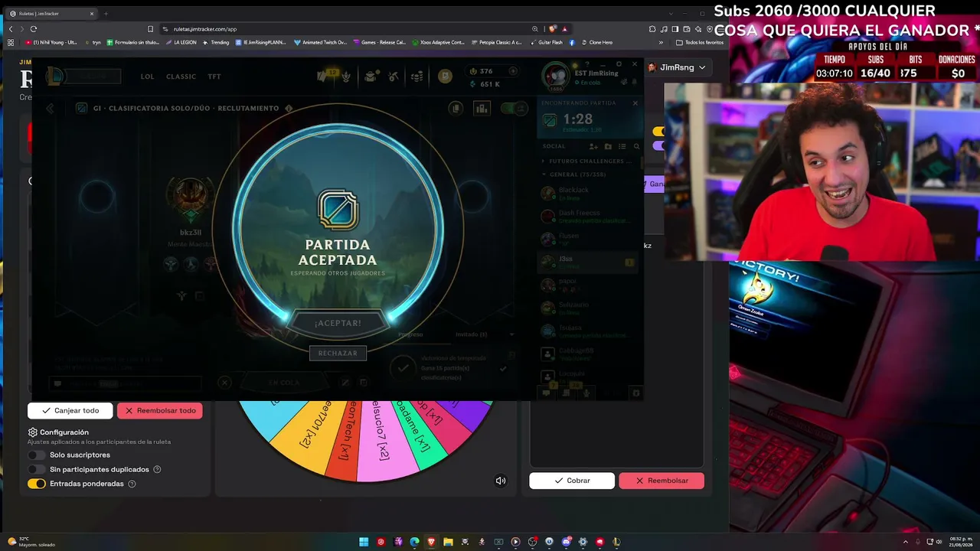Select friend Flusen in list
Image resolution: width=980 pixels, height=551 pixels.
588,240
